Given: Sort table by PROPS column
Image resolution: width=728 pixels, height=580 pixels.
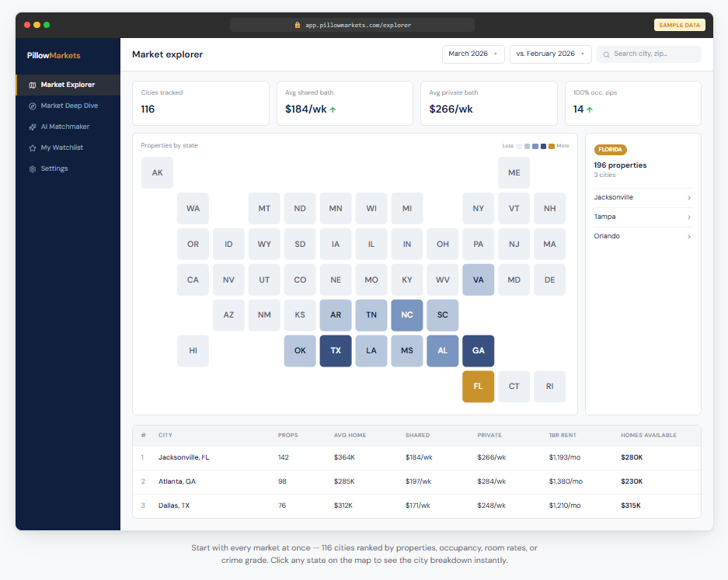Looking at the screenshot, I should coord(287,436).
